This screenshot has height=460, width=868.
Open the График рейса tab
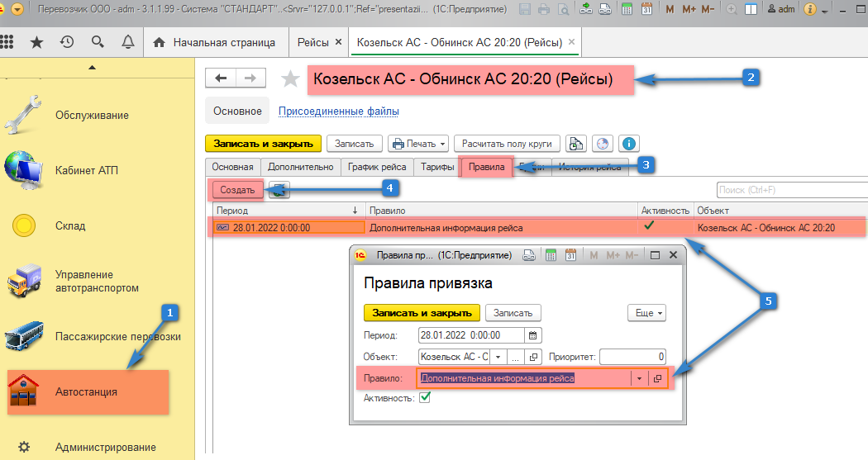point(376,166)
